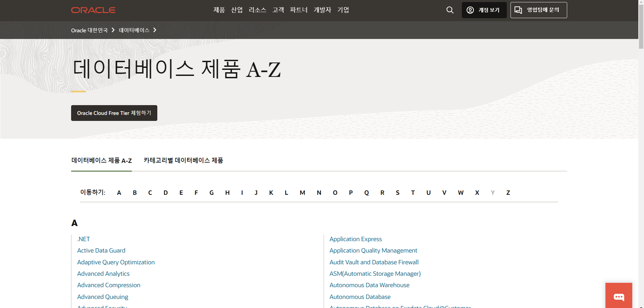
Task: Open the 개발자 navigation menu
Action: coord(322,10)
